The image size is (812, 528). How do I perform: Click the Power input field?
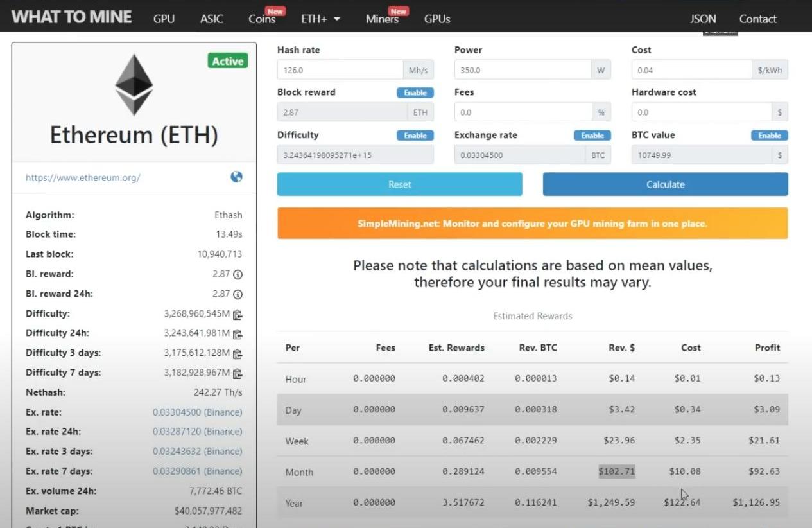[x=523, y=70]
